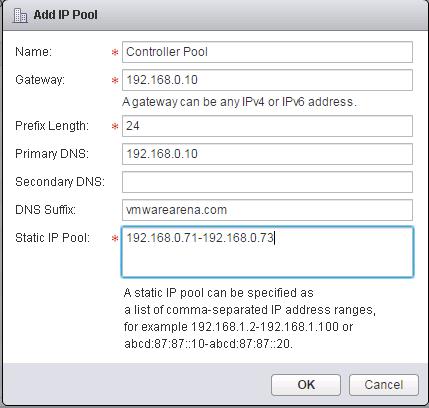Screen dimensions: 429x408
Task: Focus the Gateway address field
Action: [x=267, y=80]
